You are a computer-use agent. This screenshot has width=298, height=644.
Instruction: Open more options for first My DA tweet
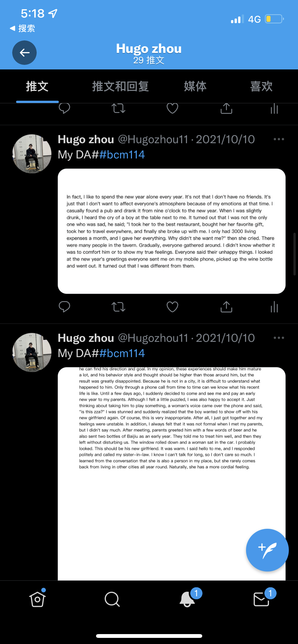(279, 139)
